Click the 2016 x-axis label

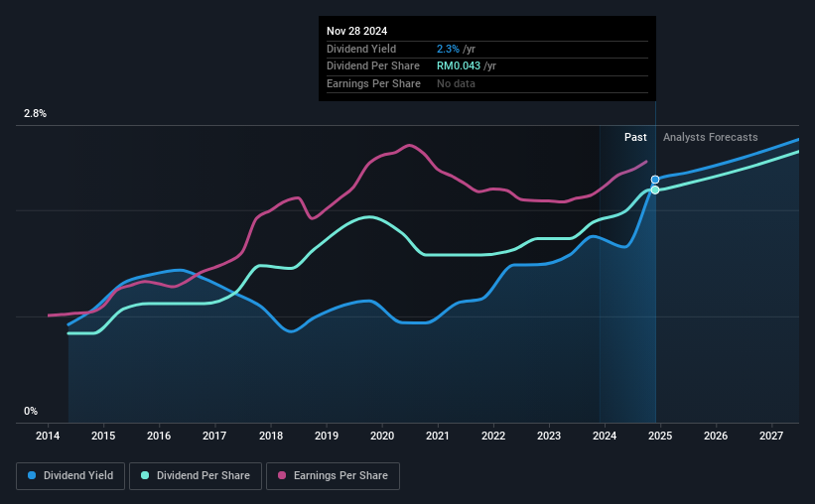coord(159,436)
